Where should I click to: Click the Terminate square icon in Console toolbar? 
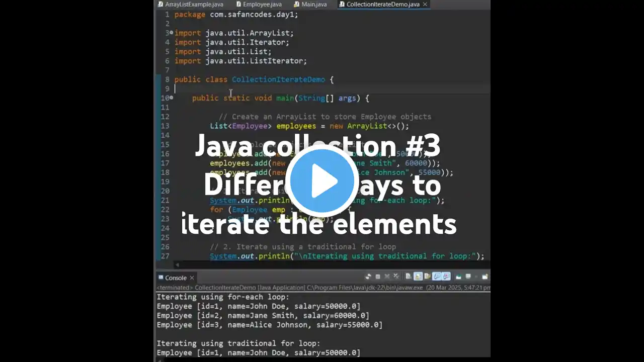click(378, 277)
